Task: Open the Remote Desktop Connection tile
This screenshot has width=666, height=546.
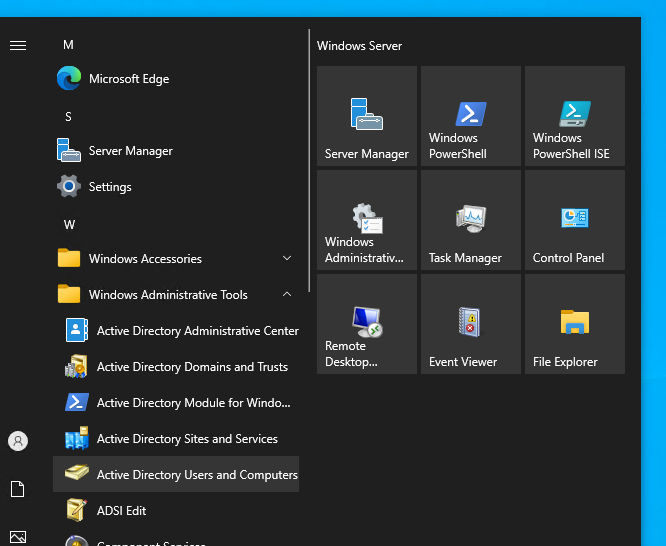Action: pyautogui.click(x=367, y=324)
